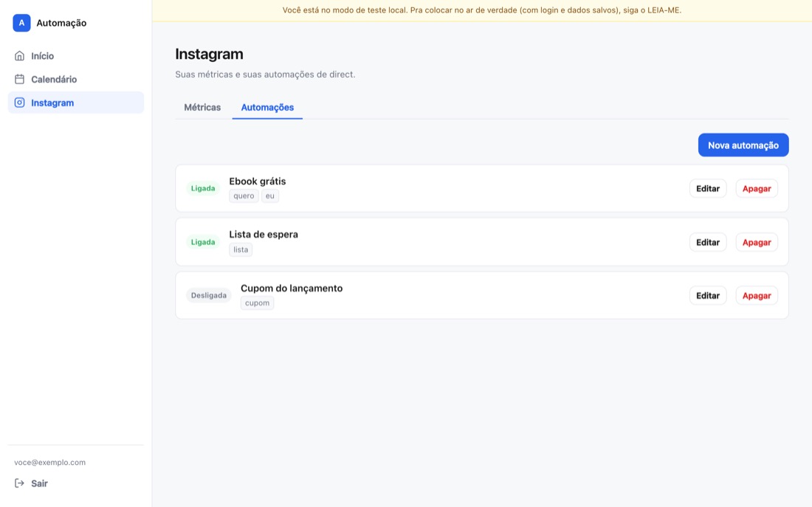Screen dimensions: 812x507
Task: Toggle the Desligada status on Cupom do lançamento
Action: 209,295
